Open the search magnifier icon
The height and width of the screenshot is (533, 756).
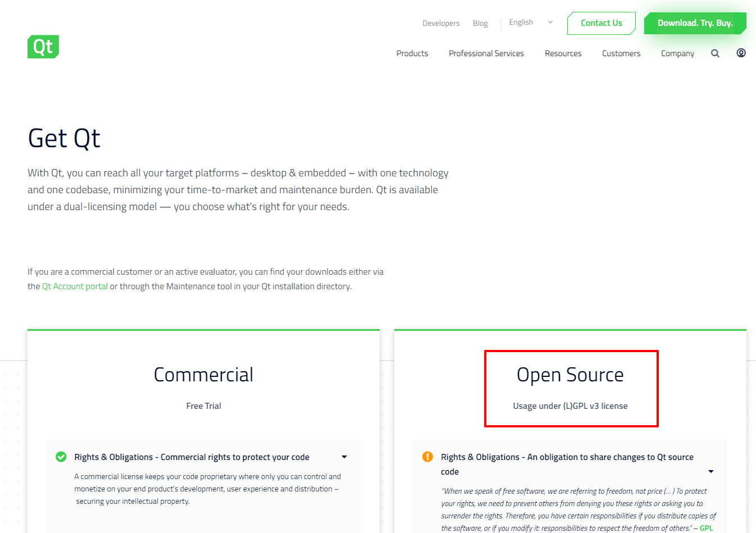coord(715,53)
